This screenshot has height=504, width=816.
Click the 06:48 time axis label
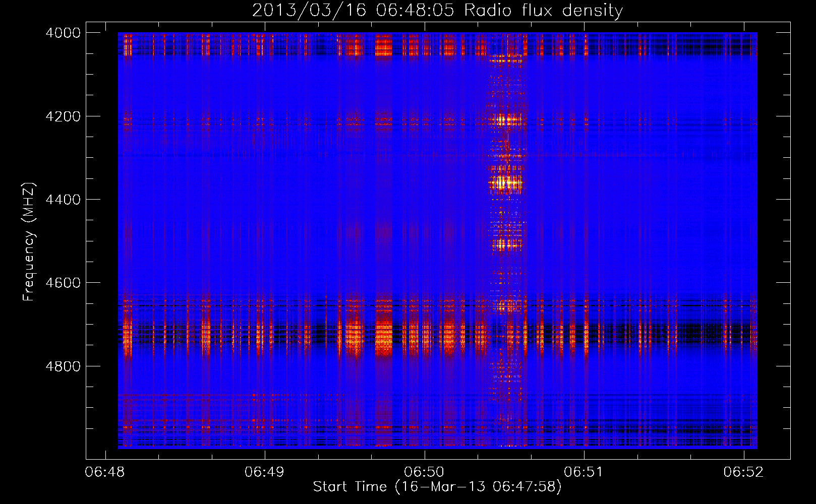click(105, 472)
